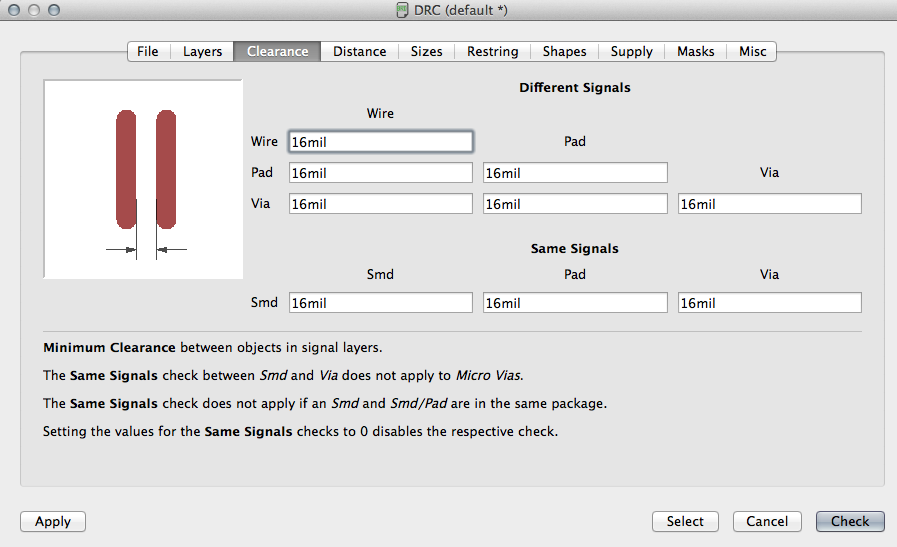Click the Apply button
This screenshot has width=897, height=547.
(x=53, y=521)
